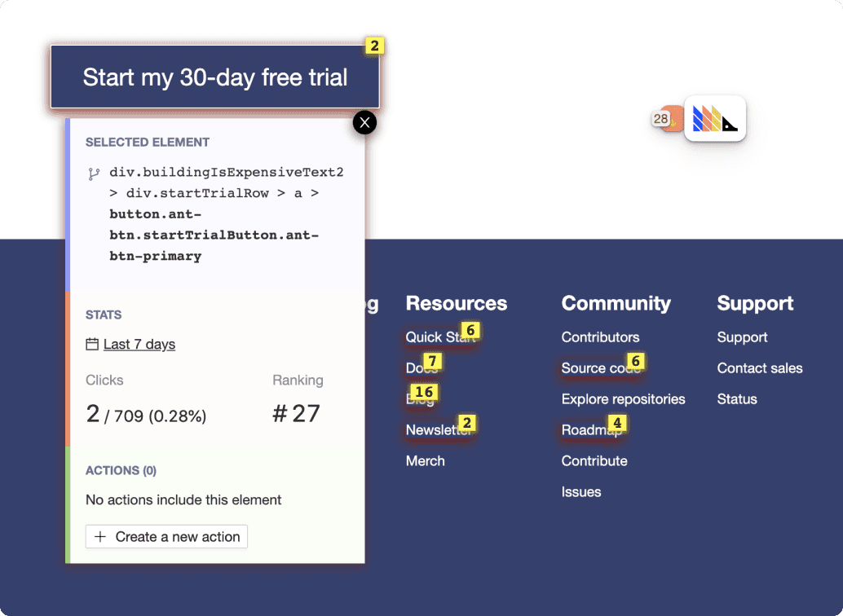843x616 pixels.
Task: Close the selected element panel
Action: (364, 122)
